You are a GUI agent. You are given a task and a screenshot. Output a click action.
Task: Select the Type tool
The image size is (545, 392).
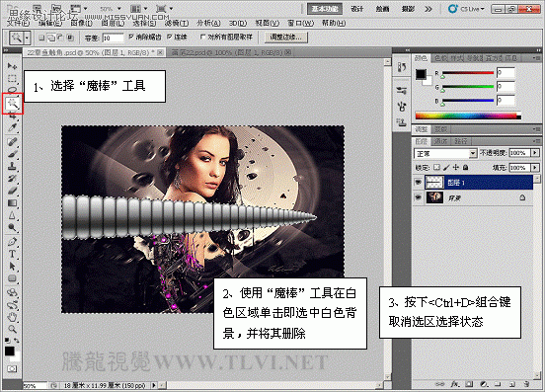click(12, 254)
